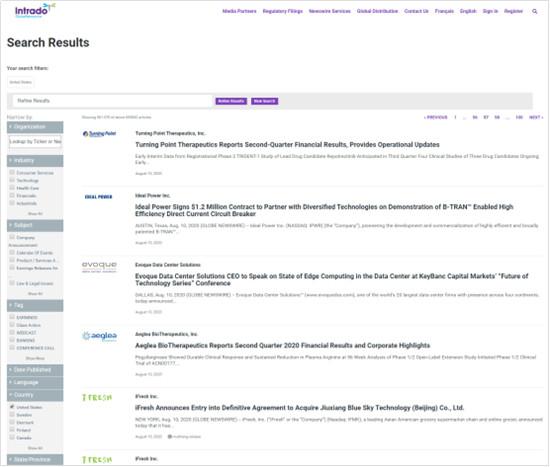
Task: Click the Register link
Action: (x=514, y=11)
